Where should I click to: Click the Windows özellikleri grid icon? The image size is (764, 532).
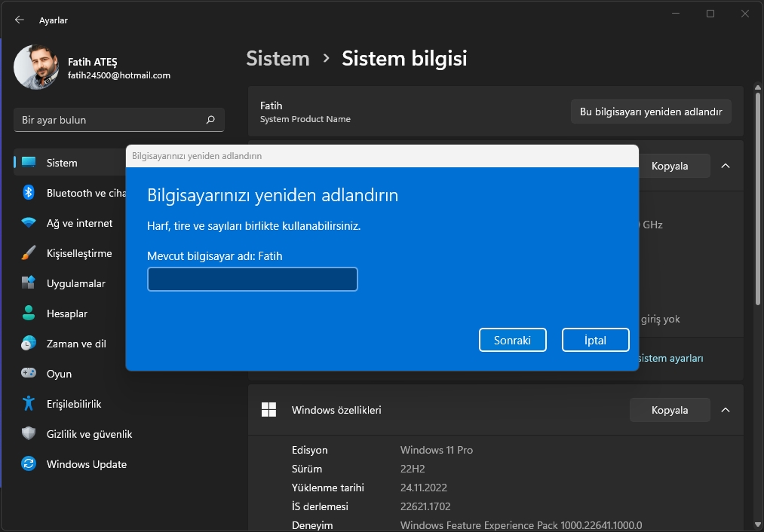[x=268, y=410]
